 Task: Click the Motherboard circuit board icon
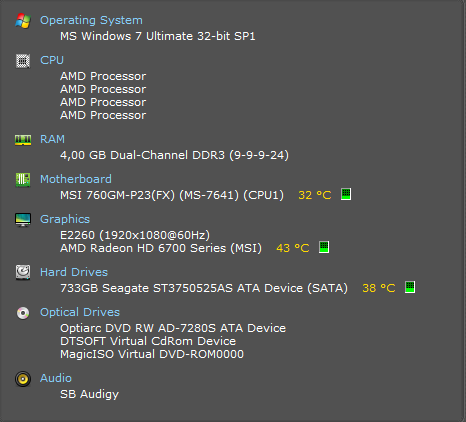(23, 180)
